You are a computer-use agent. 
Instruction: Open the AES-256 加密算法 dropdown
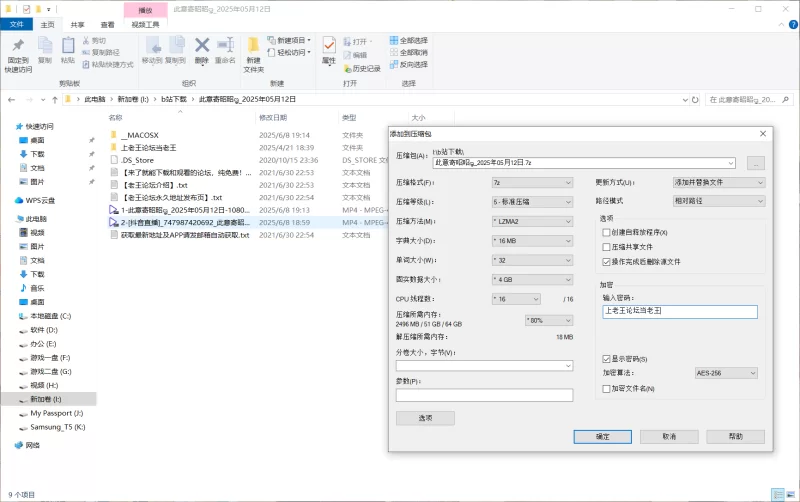pos(729,373)
